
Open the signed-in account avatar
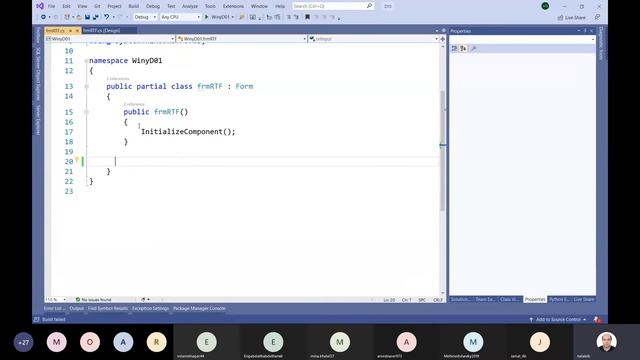coord(545,6)
